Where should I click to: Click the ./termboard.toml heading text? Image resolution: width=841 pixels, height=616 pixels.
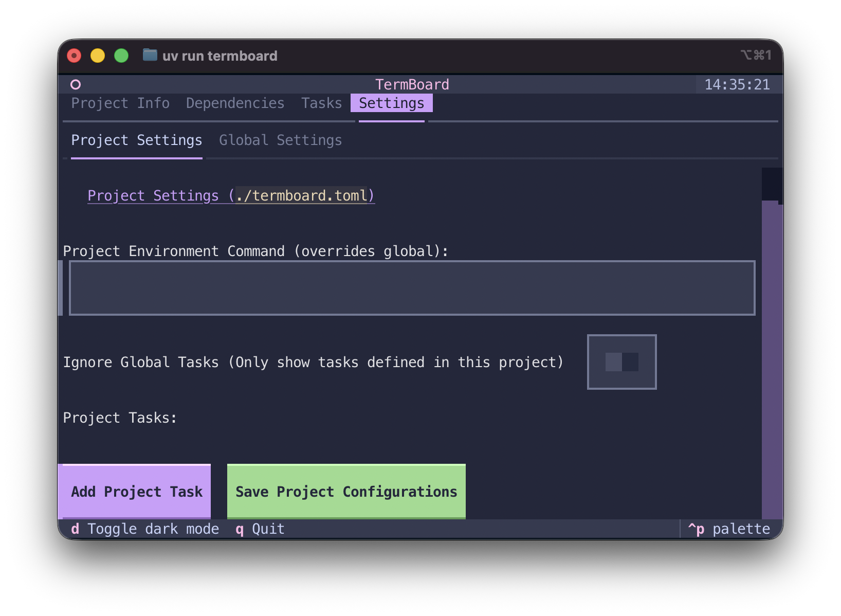coord(301,195)
